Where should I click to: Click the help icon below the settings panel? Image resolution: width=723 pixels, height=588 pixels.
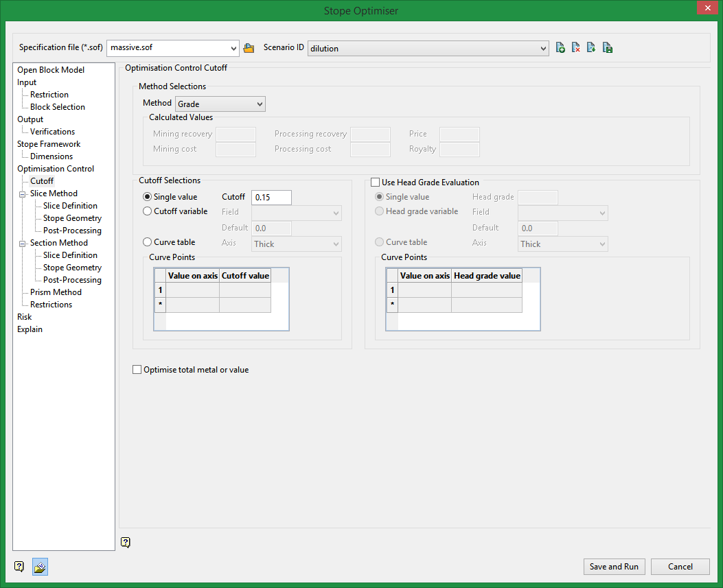126,543
